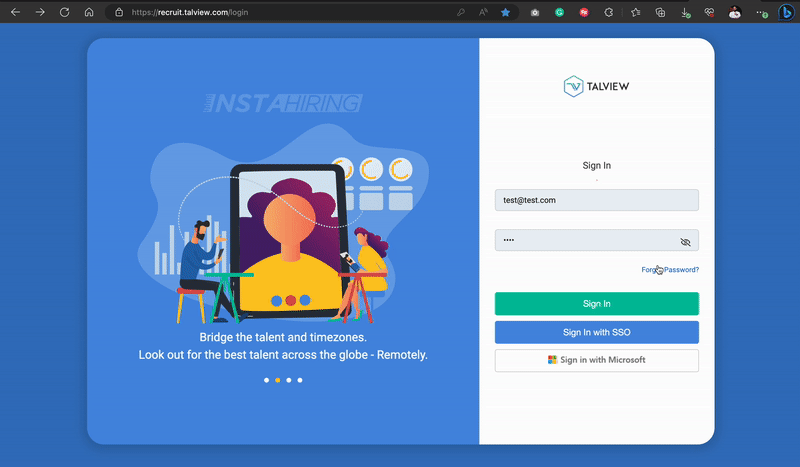Open the Collections icon

[x=660, y=12]
